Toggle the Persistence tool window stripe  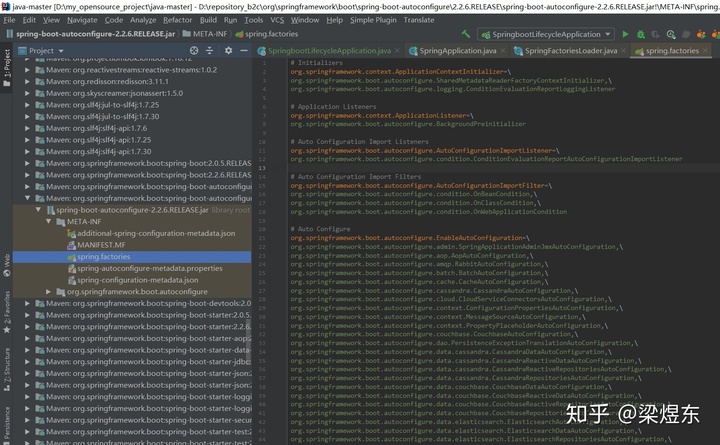pos(6,425)
